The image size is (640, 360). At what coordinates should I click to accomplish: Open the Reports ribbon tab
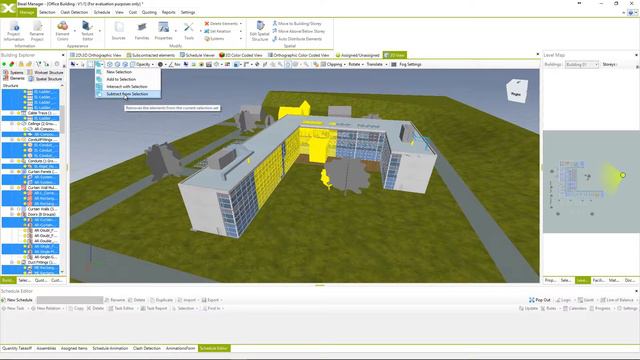pyautogui.click(x=168, y=12)
